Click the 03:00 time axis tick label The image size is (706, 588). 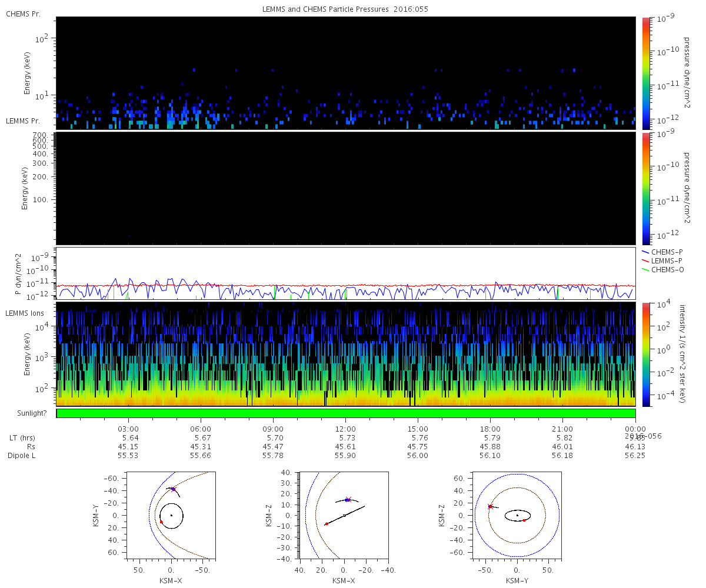(x=128, y=429)
